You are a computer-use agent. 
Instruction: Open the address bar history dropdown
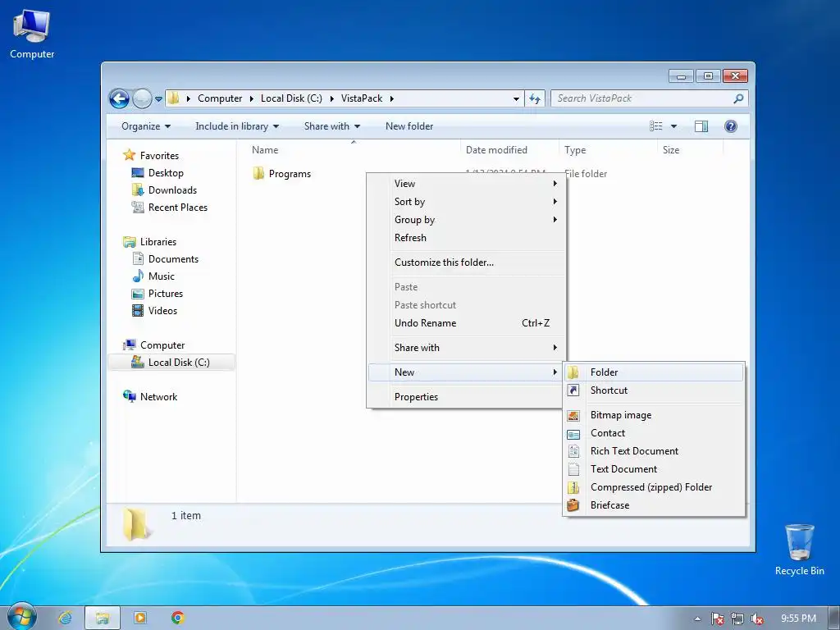(516, 98)
